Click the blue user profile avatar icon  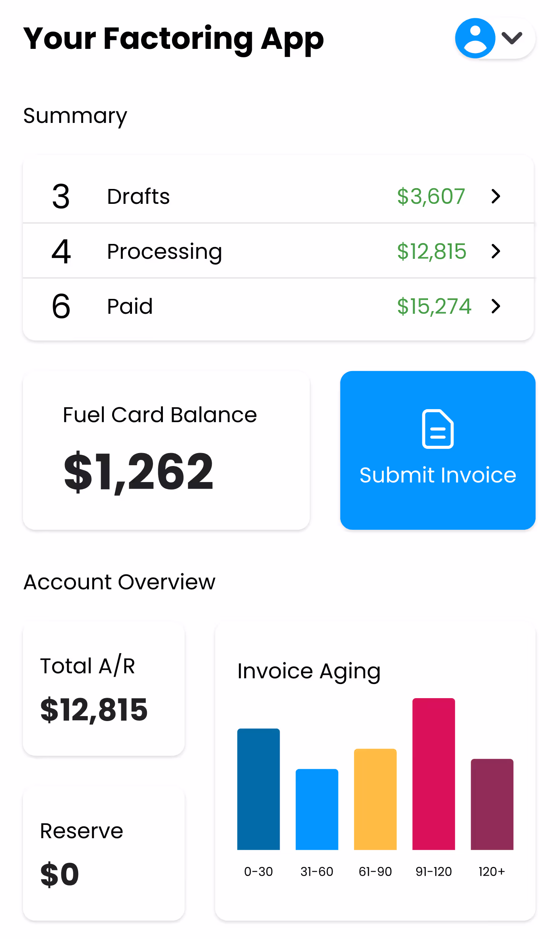coord(475,38)
